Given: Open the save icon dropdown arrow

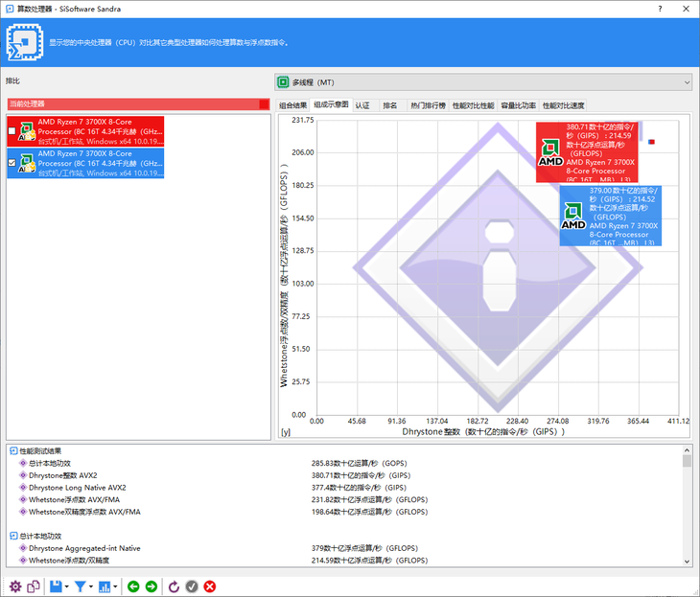Looking at the screenshot, I should (66, 586).
